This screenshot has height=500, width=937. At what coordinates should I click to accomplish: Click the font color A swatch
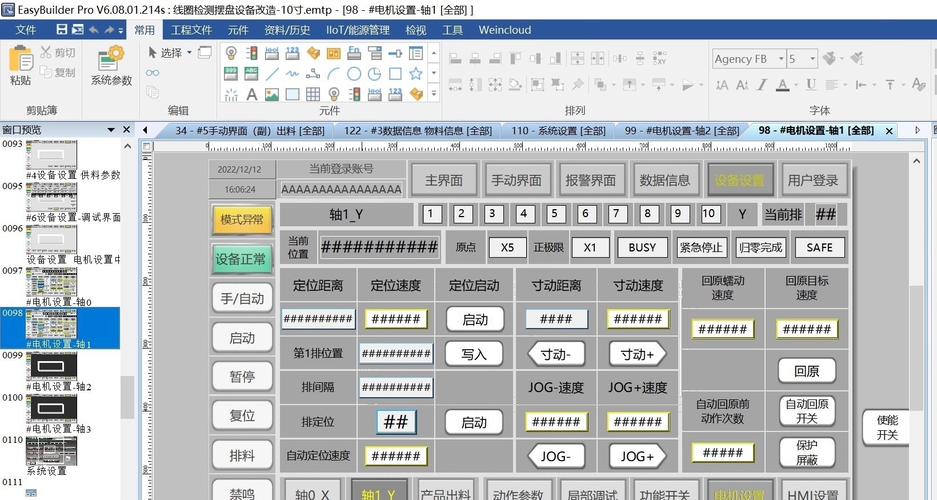click(x=783, y=85)
